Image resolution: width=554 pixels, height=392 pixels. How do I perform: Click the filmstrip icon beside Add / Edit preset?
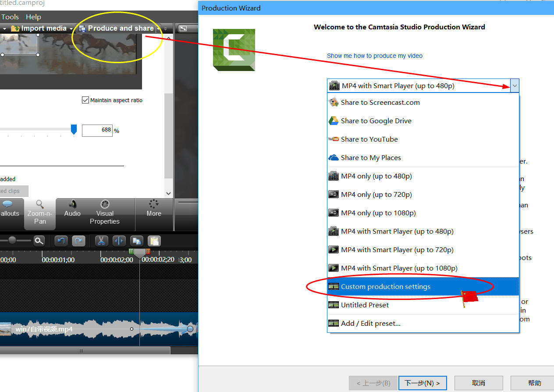click(334, 324)
